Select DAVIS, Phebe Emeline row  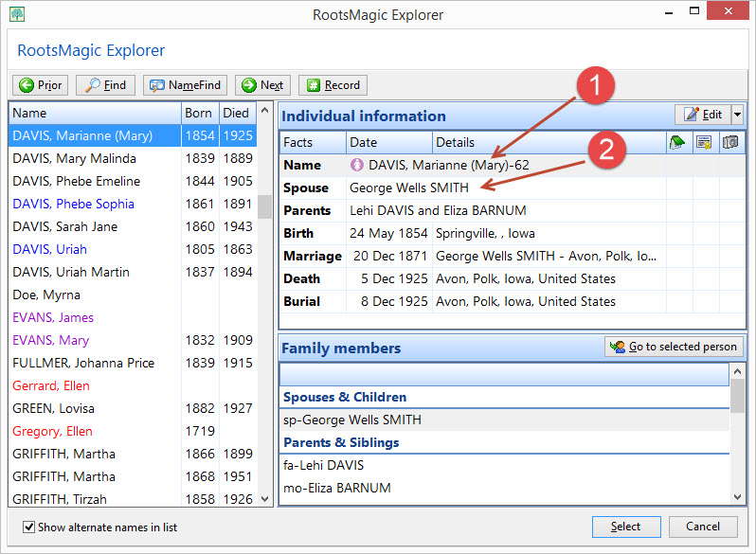pos(133,181)
